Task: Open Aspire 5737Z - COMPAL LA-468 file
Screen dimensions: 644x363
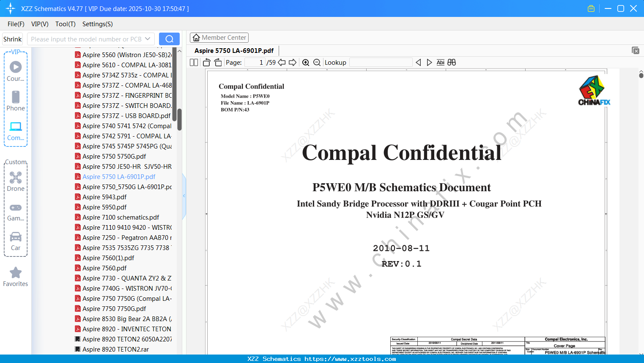Action: pos(123,85)
